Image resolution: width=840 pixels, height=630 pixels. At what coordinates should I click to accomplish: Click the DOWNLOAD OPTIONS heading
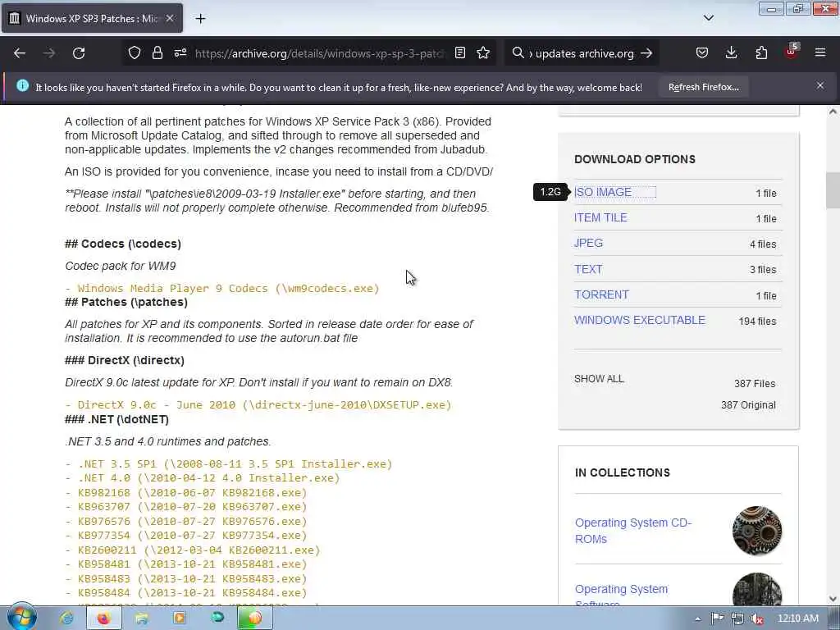635,159
